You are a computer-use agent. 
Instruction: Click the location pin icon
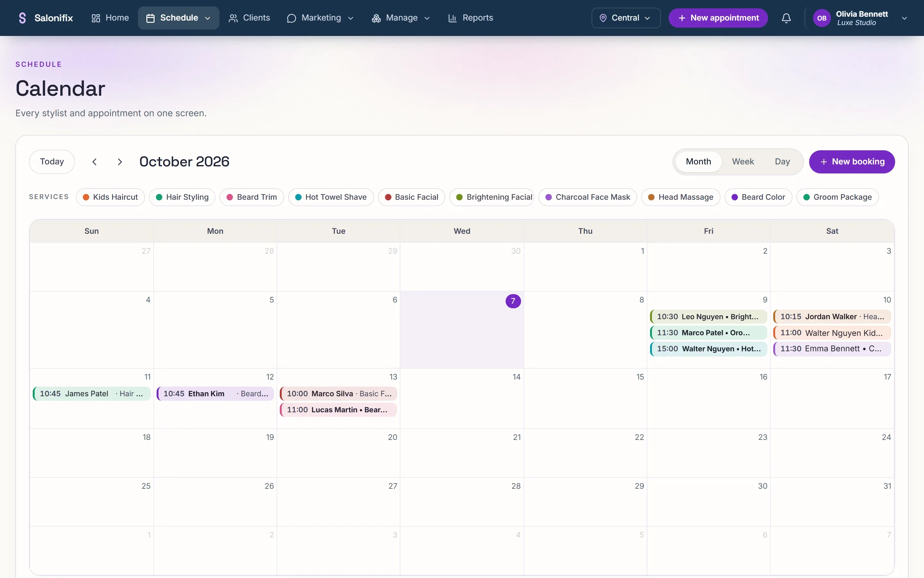point(603,18)
